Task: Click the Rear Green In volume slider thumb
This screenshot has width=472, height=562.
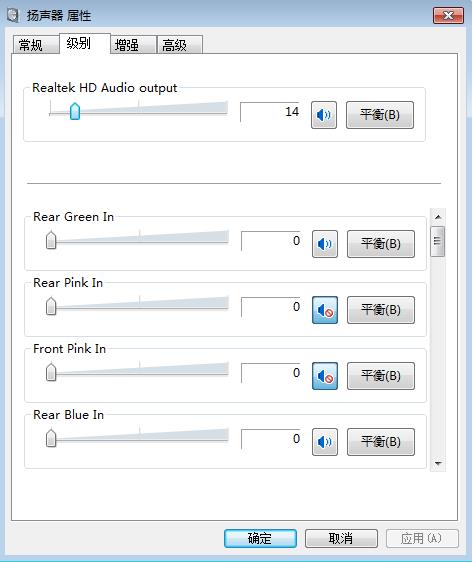Action: 51,240
